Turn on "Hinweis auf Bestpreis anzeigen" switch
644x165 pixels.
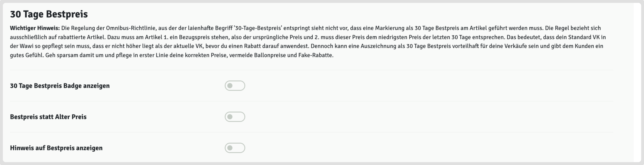[235, 148]
